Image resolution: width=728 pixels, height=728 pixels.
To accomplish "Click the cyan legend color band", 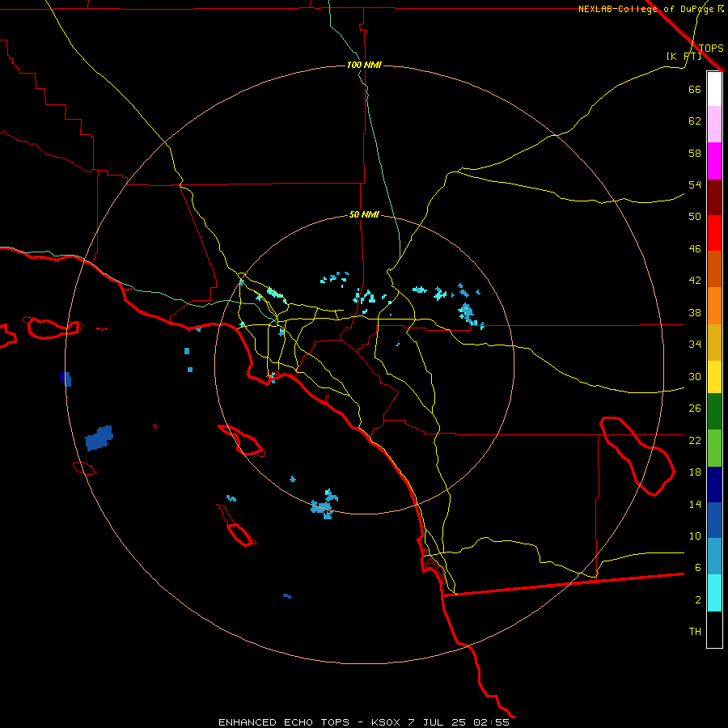I will [714, 593].
